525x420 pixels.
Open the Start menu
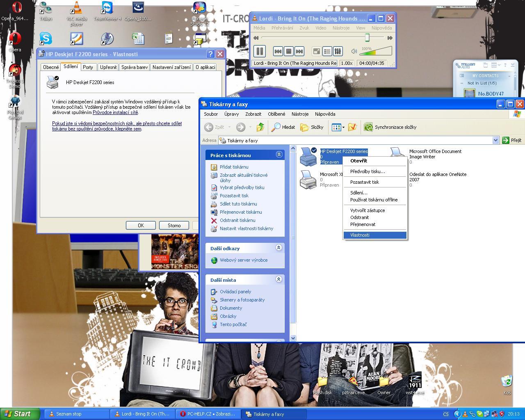tap(20, 414)
